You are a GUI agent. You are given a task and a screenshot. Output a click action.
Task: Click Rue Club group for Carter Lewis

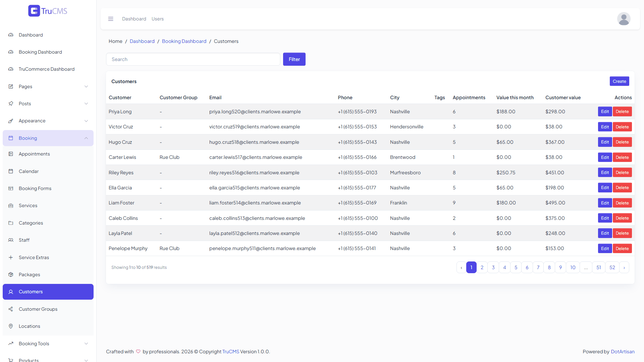click(x=169, y=157)
